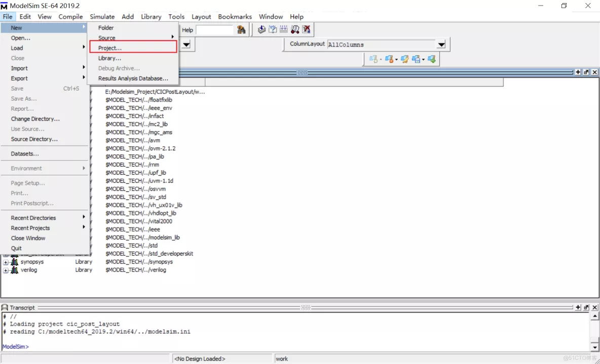Viewport: 600px width, 364px height.
Task: Open the Simulate menu
Action: click(x=102, y=16)
